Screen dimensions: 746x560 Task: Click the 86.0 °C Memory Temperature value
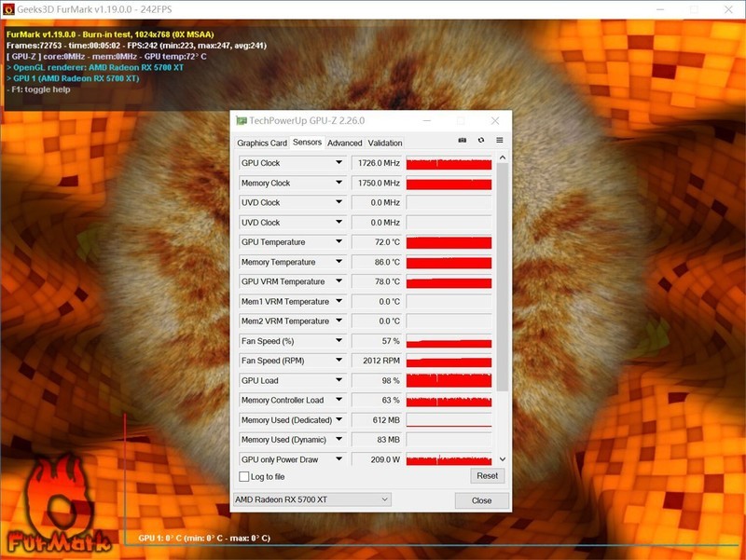[378, 262]
